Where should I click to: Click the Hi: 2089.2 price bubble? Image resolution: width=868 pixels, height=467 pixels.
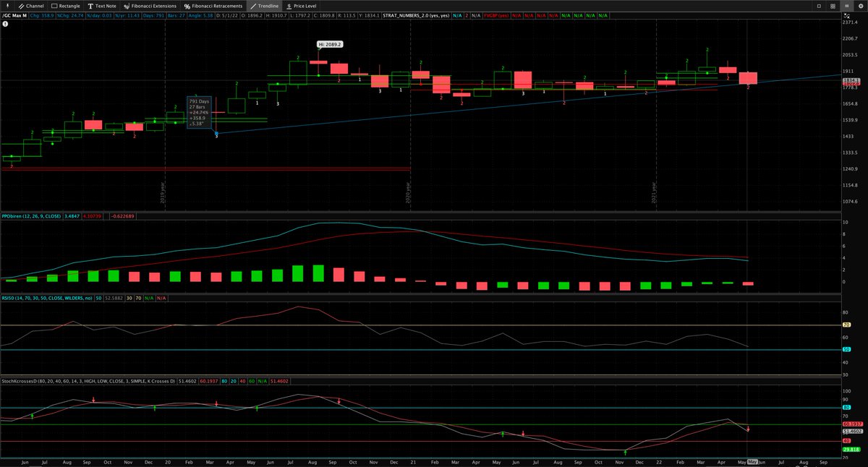[330, 44]
